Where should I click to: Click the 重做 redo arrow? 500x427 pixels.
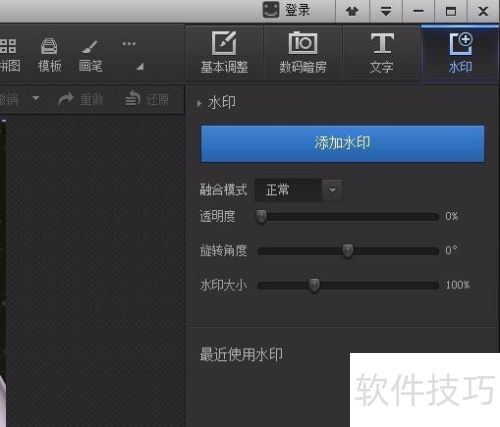[x=66, y=99]
